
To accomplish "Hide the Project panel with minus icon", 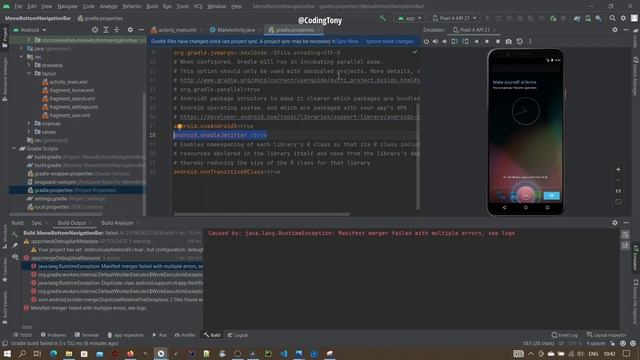I will (x=141, y=30).
